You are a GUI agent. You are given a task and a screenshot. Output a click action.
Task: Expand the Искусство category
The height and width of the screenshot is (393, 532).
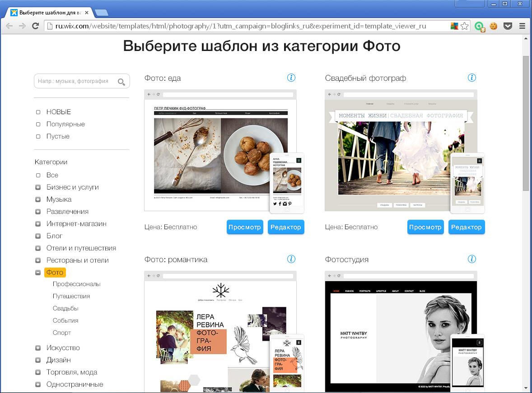38,348
